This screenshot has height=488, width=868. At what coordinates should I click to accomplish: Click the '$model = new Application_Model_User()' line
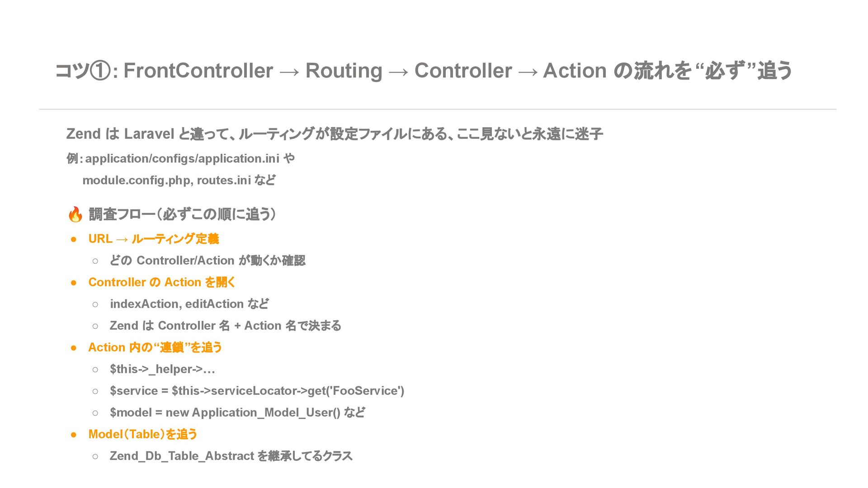[x=237, y=412]
